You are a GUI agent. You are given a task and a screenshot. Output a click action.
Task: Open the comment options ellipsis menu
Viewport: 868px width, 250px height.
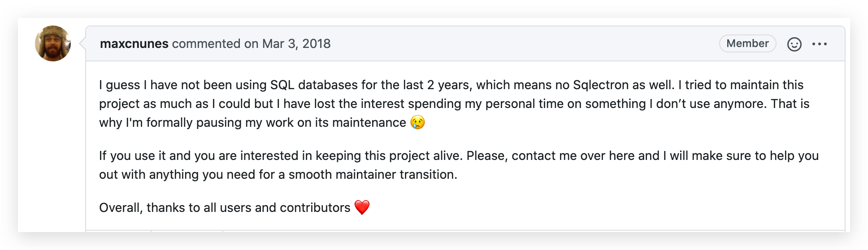point(820,44)
